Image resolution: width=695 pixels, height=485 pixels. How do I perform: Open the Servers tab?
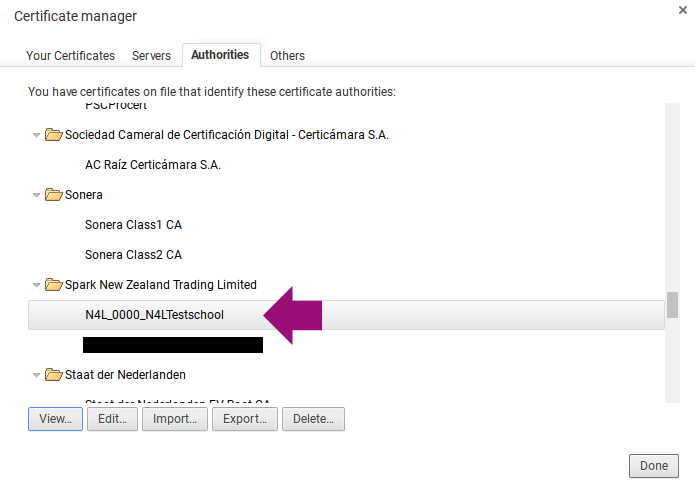(x=151, y=56)
